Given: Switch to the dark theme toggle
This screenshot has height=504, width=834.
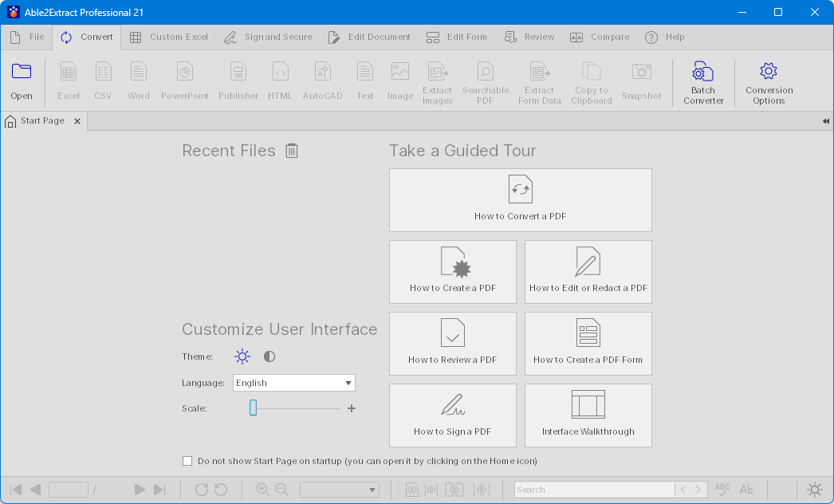Looking at the screenshot, I should tap(269, 356).
